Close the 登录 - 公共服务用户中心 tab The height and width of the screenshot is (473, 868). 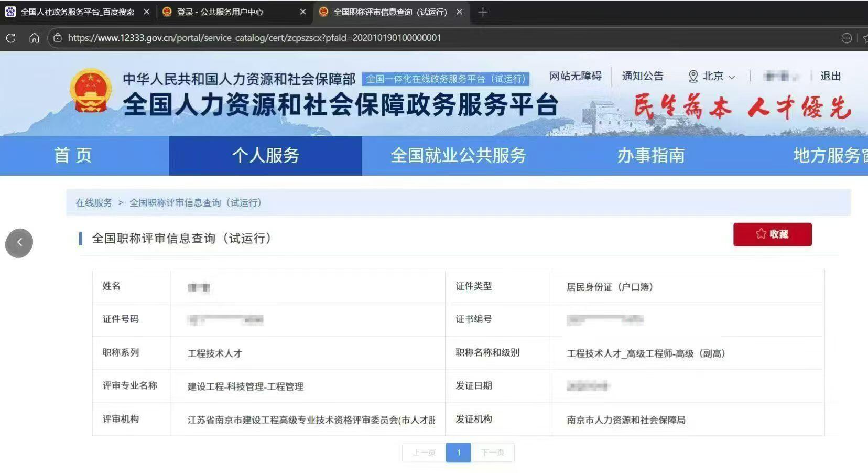(302, 12)
